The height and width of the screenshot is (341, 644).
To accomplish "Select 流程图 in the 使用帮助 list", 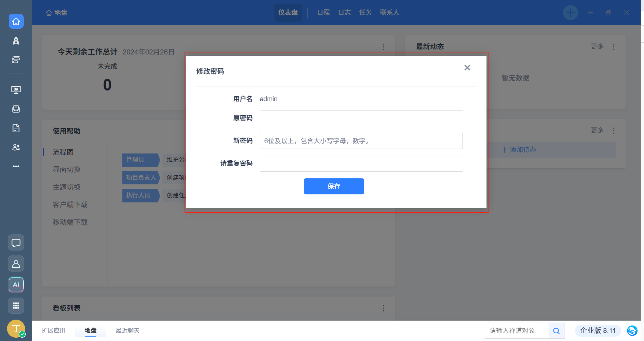I will click(63, 152).
